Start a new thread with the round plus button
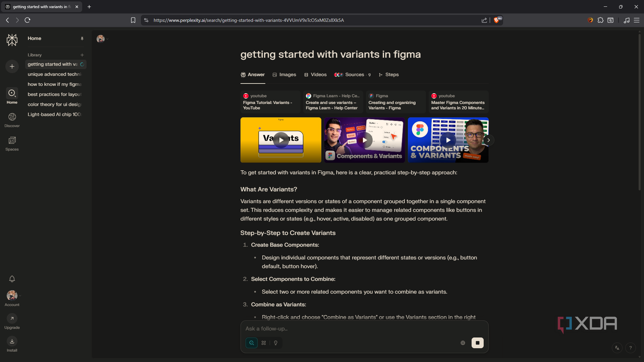Image resolution: width=644 pixels, height=362 pixels. [12, 66]
